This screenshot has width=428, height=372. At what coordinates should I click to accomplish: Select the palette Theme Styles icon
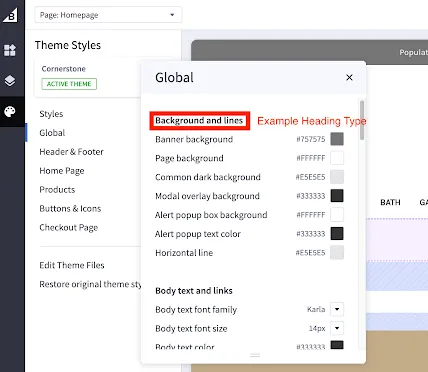10,111
